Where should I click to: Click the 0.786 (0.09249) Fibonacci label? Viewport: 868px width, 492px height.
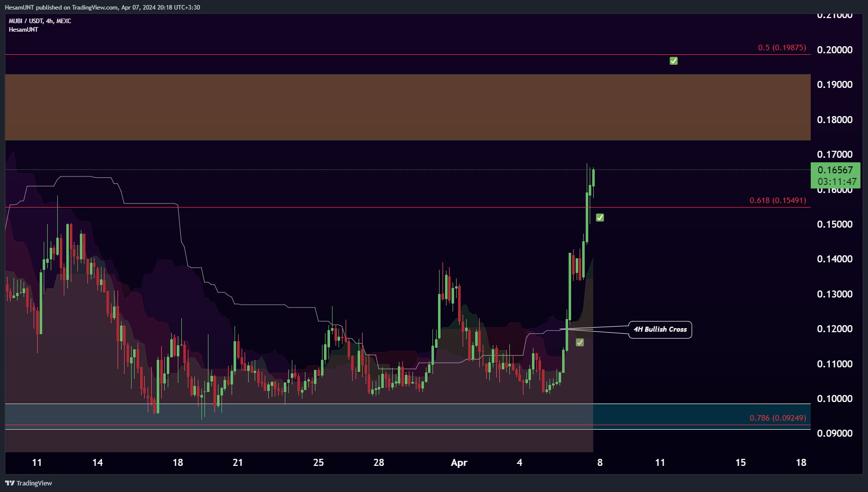tap(778, 418)
